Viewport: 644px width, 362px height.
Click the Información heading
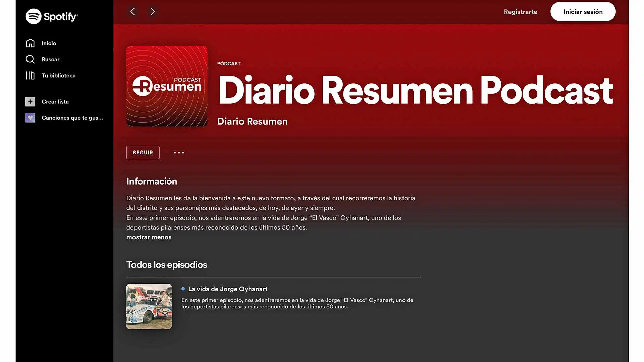point(152,181)
